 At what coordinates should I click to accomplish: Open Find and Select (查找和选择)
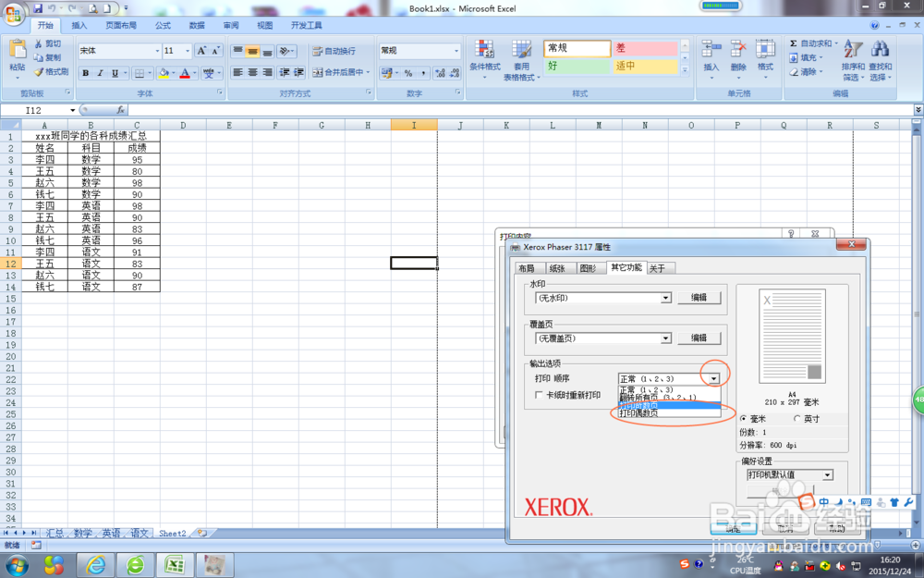[x=880, y=59]
